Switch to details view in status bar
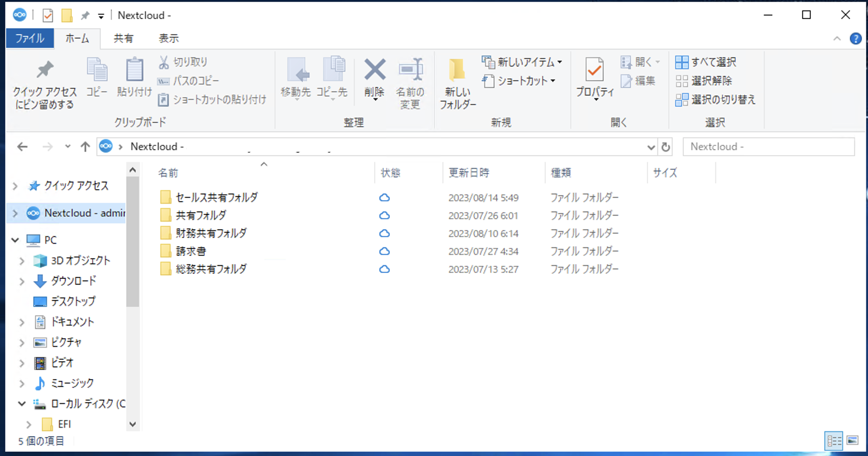 (834, 441)
